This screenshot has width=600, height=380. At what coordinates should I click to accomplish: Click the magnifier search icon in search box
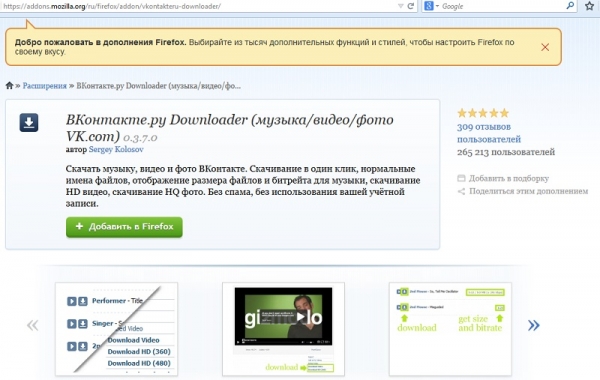point(570,5)
